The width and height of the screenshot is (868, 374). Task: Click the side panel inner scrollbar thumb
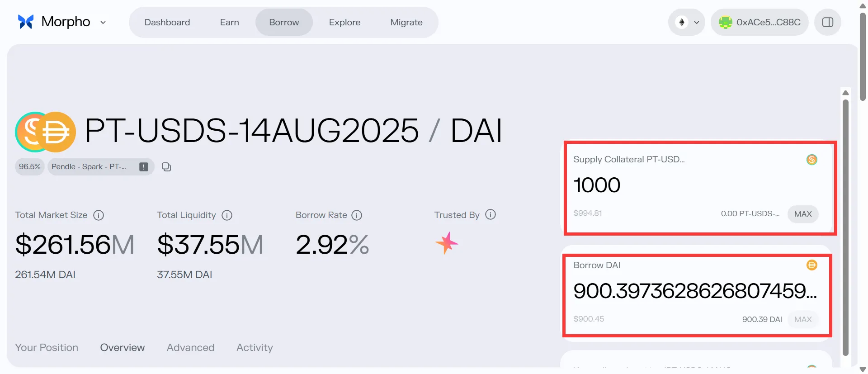[x=846, y=227]
